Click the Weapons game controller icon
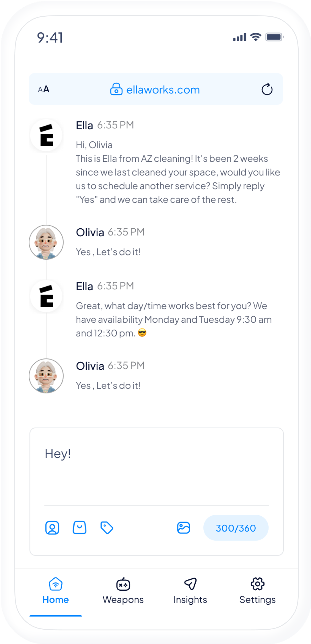Image resolution: width=311 pixels, height=644 pixels. click(x=123, y=584)
